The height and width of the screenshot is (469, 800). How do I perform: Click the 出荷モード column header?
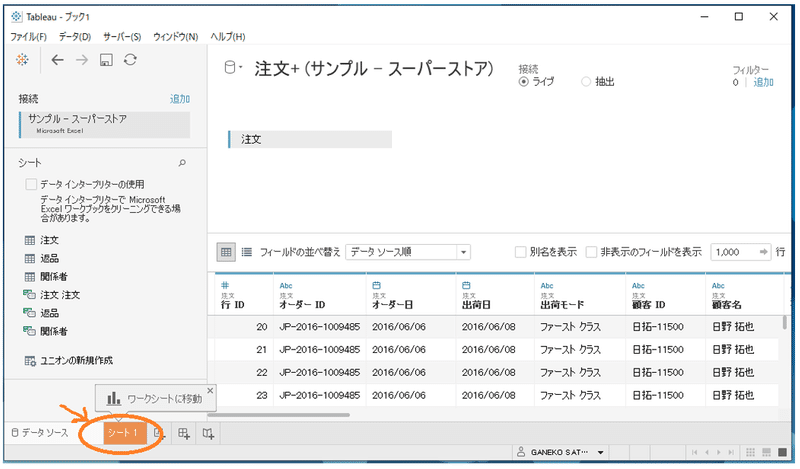tap(580, 294)
